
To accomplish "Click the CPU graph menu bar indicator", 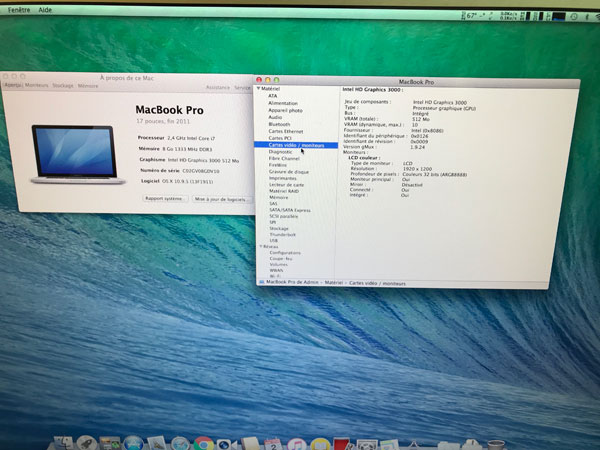I will point(558,16).
